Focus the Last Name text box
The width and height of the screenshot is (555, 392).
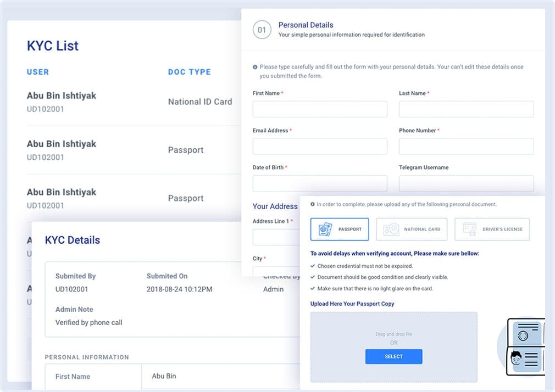coord(466,109)
